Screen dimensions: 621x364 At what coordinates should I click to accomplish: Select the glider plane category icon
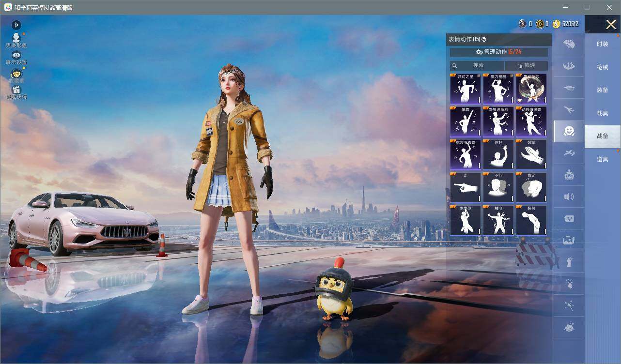click(569, 153)
